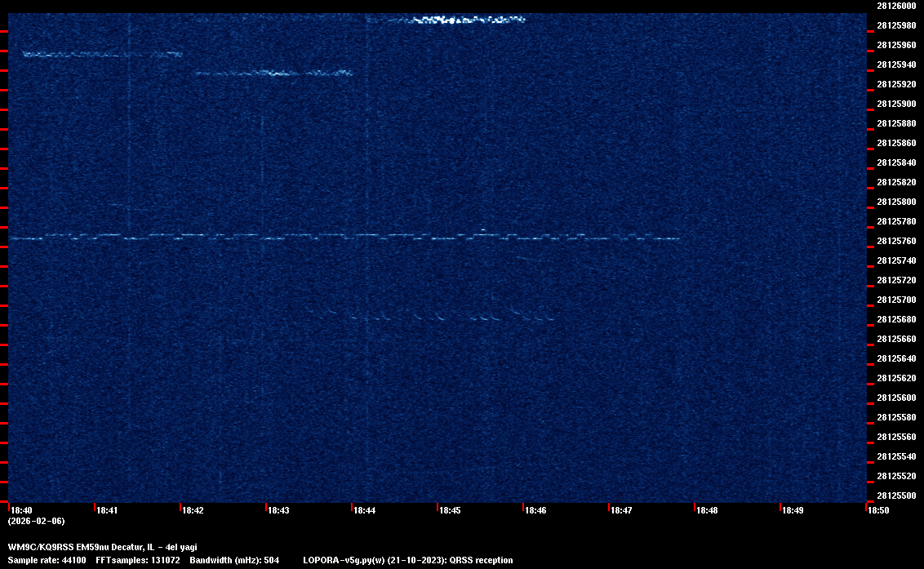
Task: Click the 18:50 time axis label
Action: tap(878, 510)
